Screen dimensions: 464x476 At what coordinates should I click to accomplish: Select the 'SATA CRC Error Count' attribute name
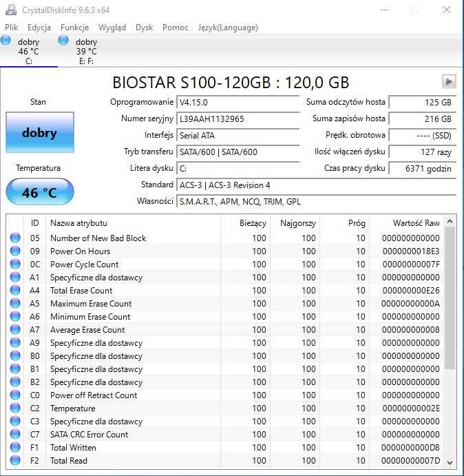89,435
